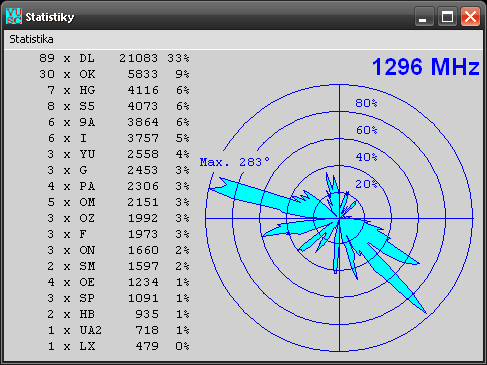Click the Max. 283° direction label

point(235,162)
